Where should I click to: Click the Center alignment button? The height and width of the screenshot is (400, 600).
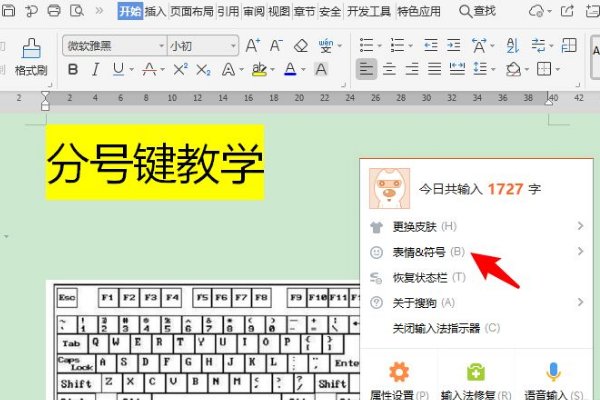click(x=389, y=69)
